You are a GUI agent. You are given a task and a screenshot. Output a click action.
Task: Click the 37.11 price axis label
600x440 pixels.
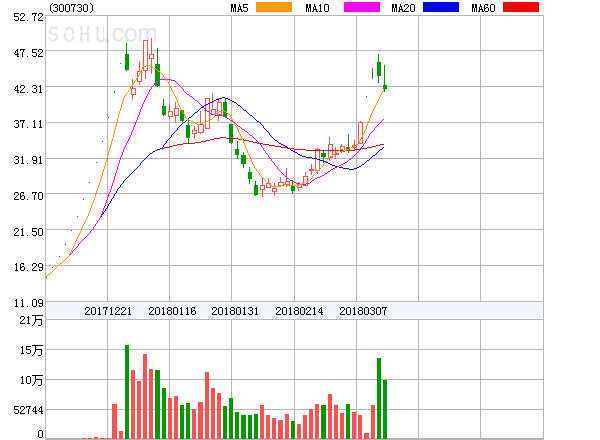tap(28, 124)
